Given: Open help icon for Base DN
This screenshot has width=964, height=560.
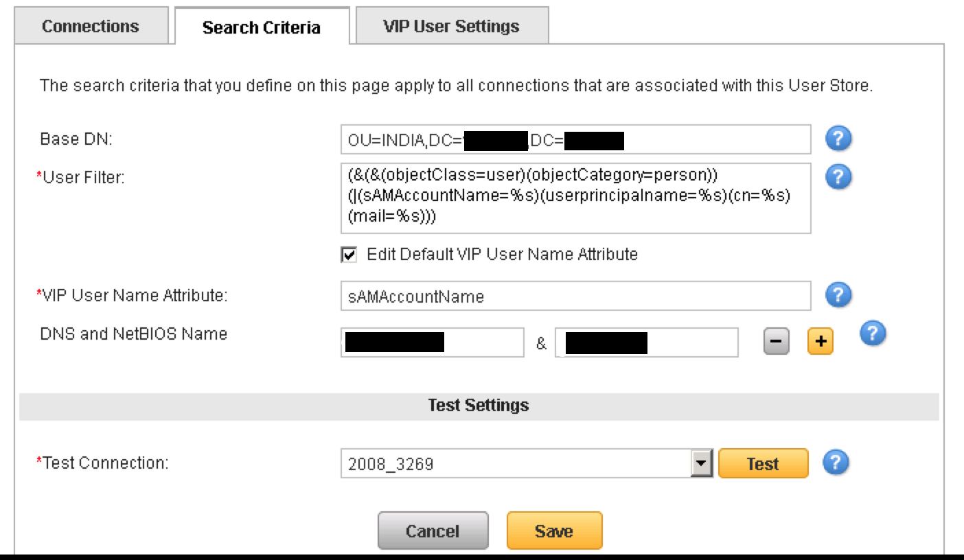Looking at the screenshot, I should [838, 139].
